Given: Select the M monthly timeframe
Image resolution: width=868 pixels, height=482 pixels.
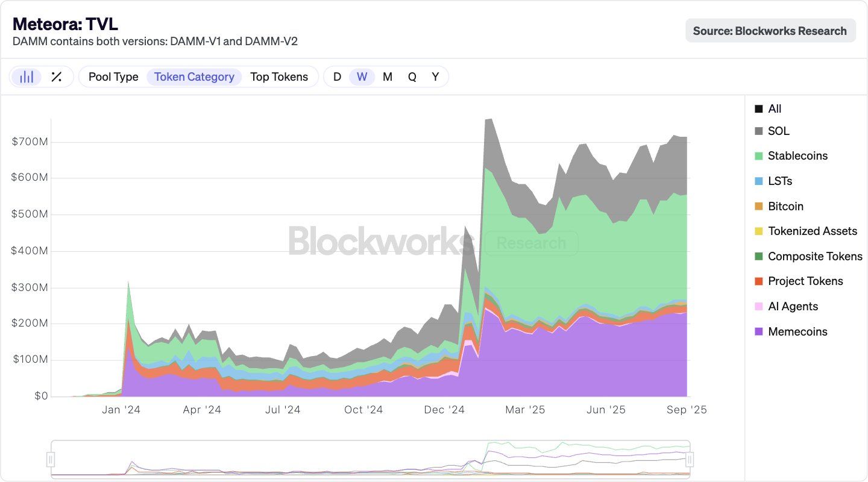Looking at the screenshot, I should coord(387,77).
